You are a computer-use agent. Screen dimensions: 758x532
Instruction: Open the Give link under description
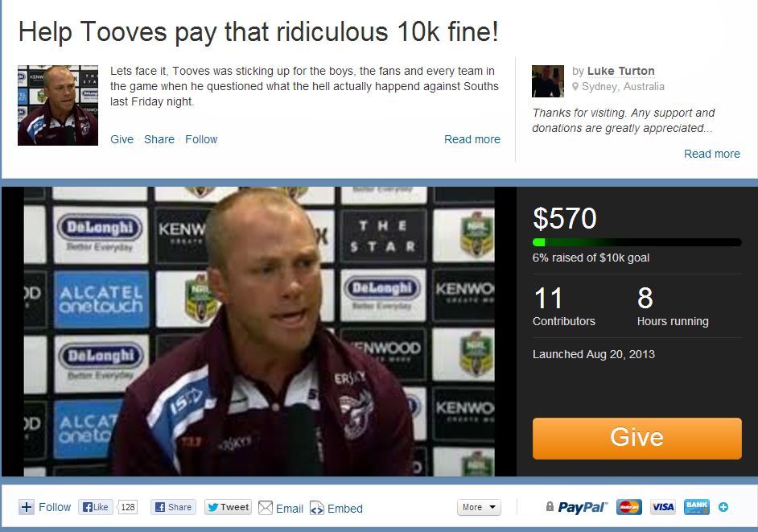coord(122,139)
